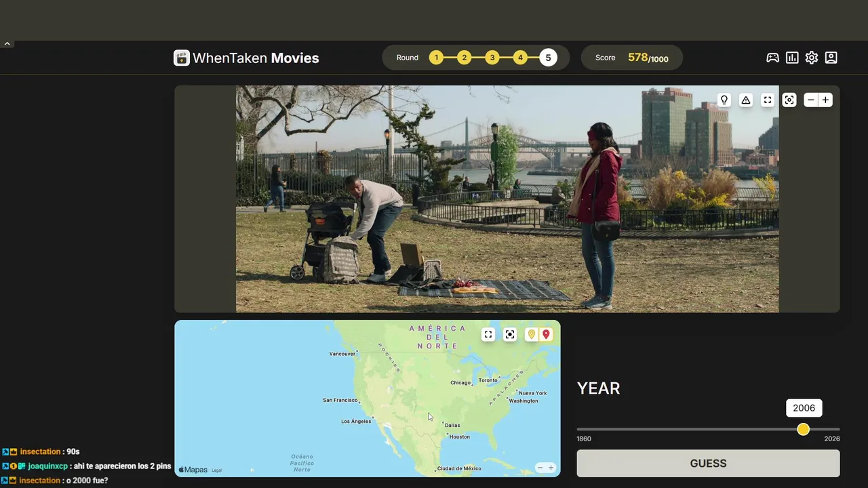The width and height of the screenshot is (868, 488).
Task: Click Toronto on the map
Action: pyautogui.click(x=488, y=380)
